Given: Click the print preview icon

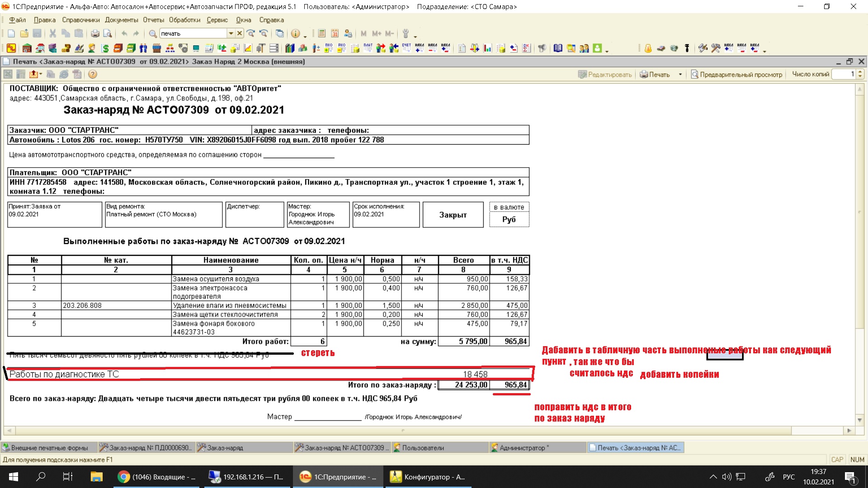Looking at the screenshot, I should point(108,33).
